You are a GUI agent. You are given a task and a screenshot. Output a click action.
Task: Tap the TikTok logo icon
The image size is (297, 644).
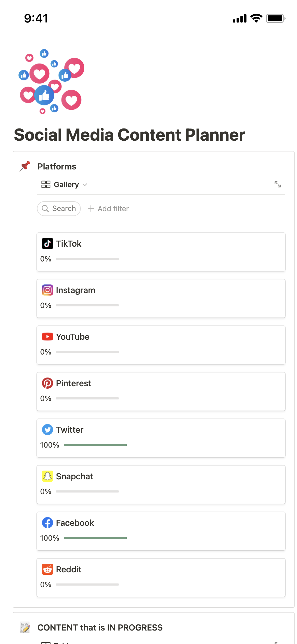pos(47,243)
